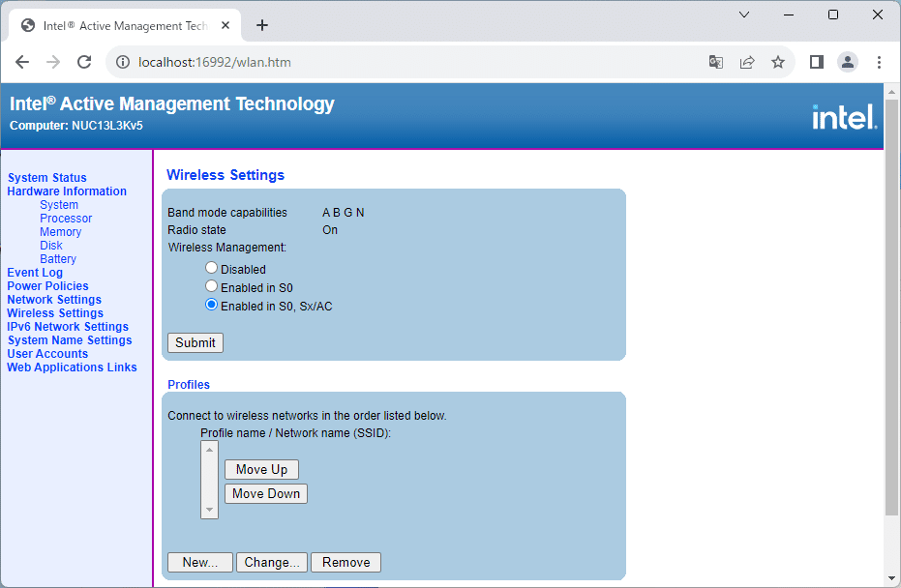
Task: Select Enabled in S0, Sx/AC option
Action: 211,305
